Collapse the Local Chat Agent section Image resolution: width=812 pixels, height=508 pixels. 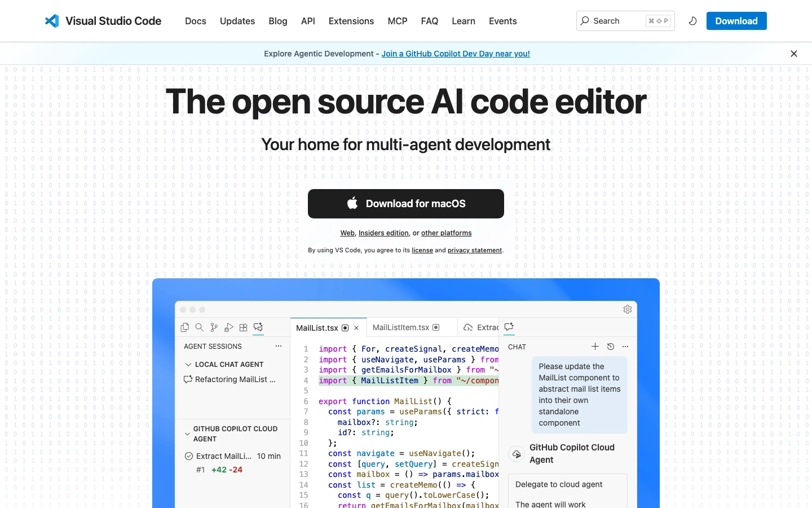pyautogui.click(x=188, y=365)
